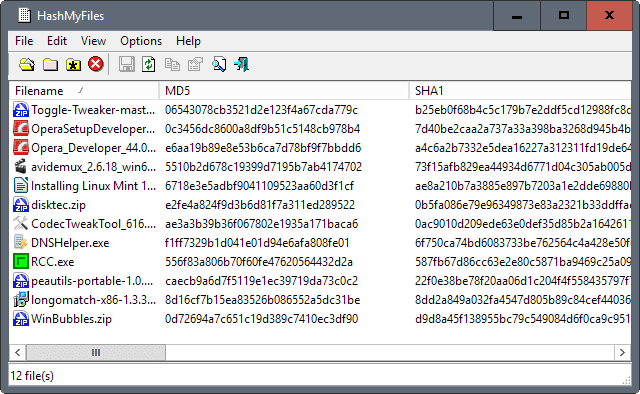Open the Options menu
The width and height of the screenshot is (640, 394).
[x=141, y=41]
